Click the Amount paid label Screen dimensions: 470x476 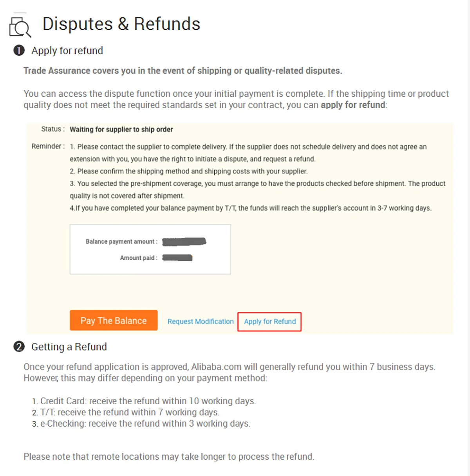(139, 258)
